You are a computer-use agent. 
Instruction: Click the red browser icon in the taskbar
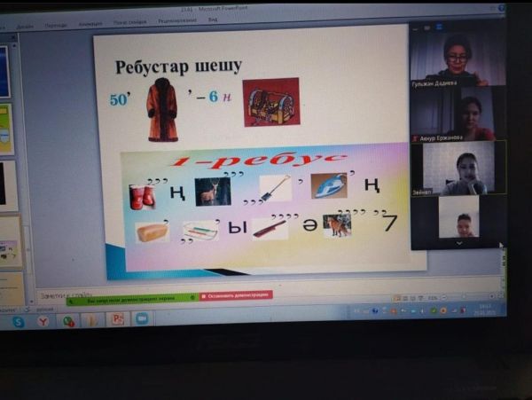(x=68, y=321)
